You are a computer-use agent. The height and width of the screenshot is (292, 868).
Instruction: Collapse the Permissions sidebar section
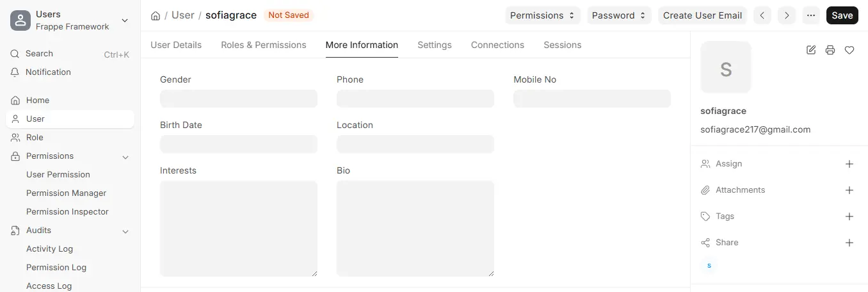tap(125, 157)
